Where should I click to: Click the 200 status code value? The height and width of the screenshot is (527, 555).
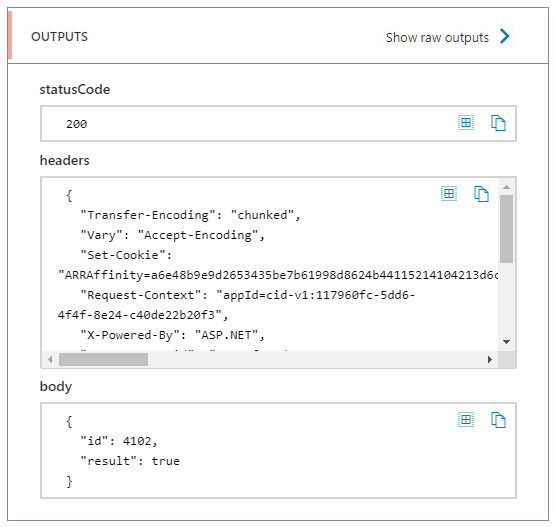[76, 124]
